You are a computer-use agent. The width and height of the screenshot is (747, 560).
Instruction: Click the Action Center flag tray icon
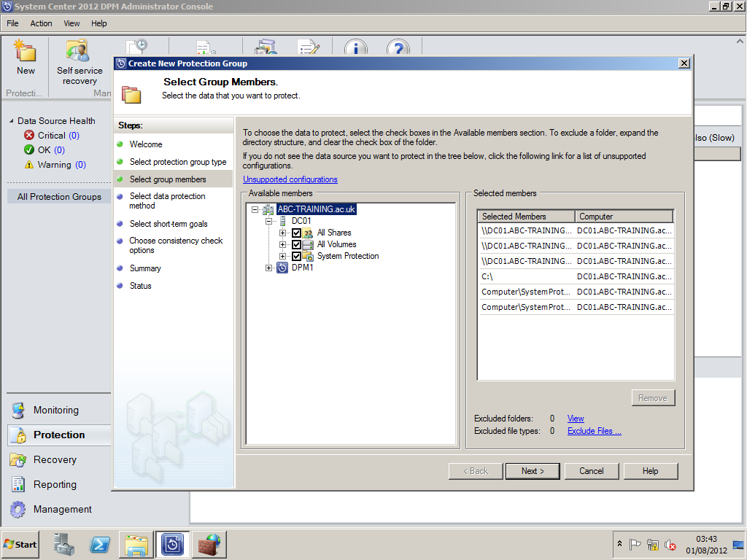tap(635, 545)
